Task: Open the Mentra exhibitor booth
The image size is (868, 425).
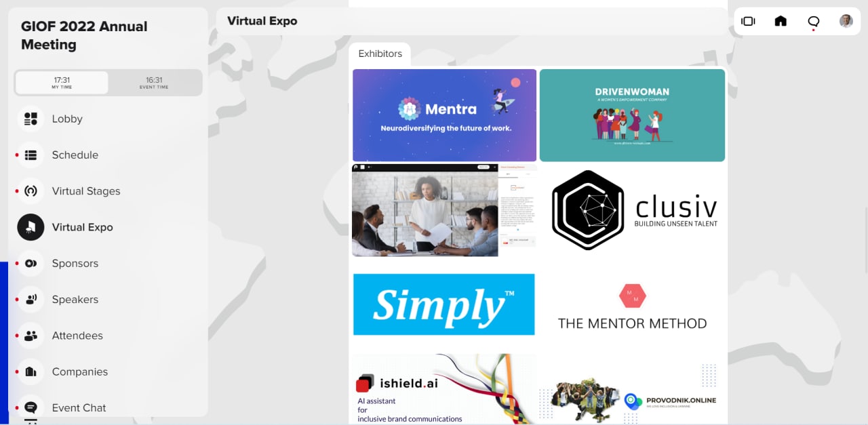Action: (x=444, y=115)
